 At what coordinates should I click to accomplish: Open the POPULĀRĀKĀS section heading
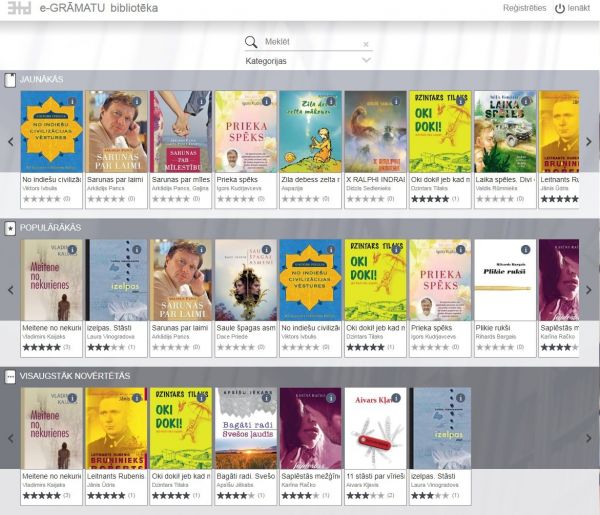51,228
